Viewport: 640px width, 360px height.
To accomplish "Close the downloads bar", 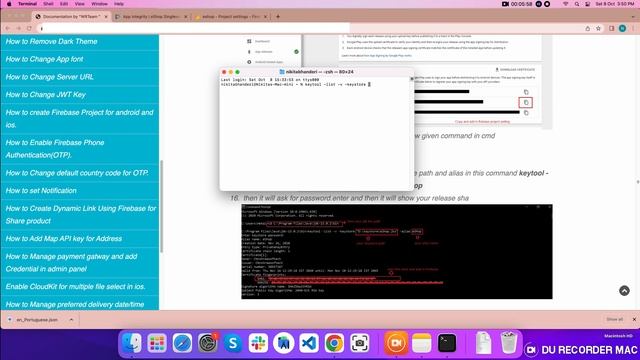I will tap(634, 319).
